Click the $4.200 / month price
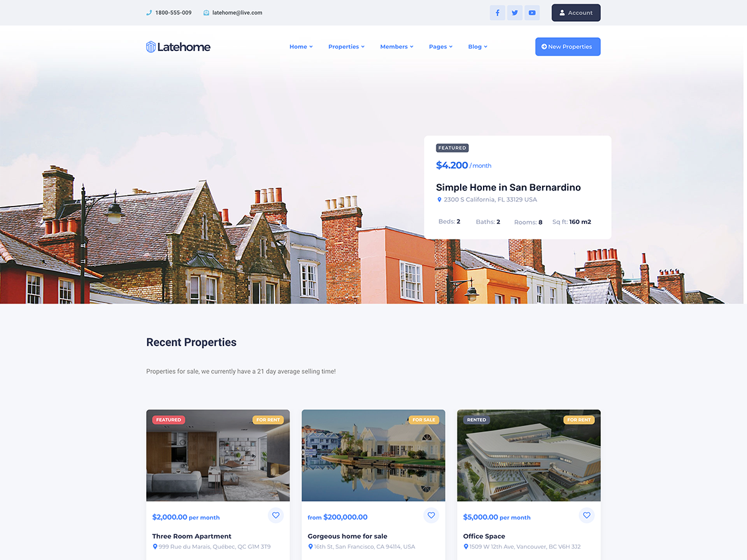Viewport: 747px width, 560px height. (x=464, y=166)
